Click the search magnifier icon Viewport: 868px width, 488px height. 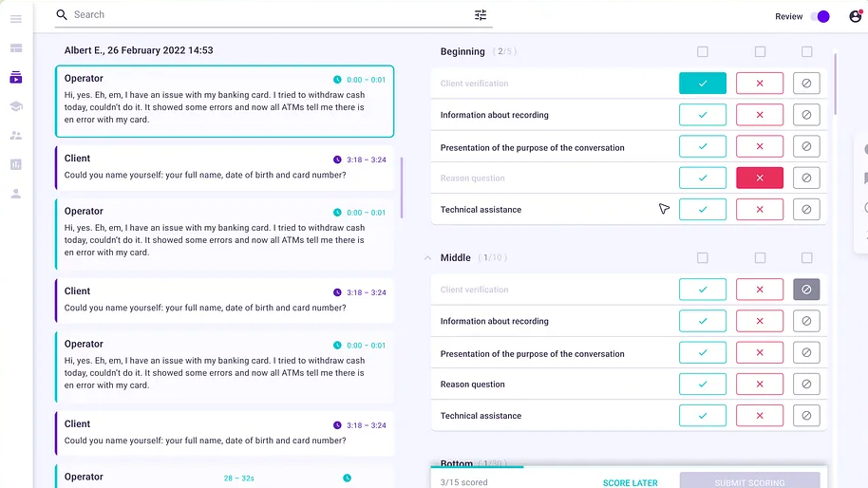pos(62,15)
